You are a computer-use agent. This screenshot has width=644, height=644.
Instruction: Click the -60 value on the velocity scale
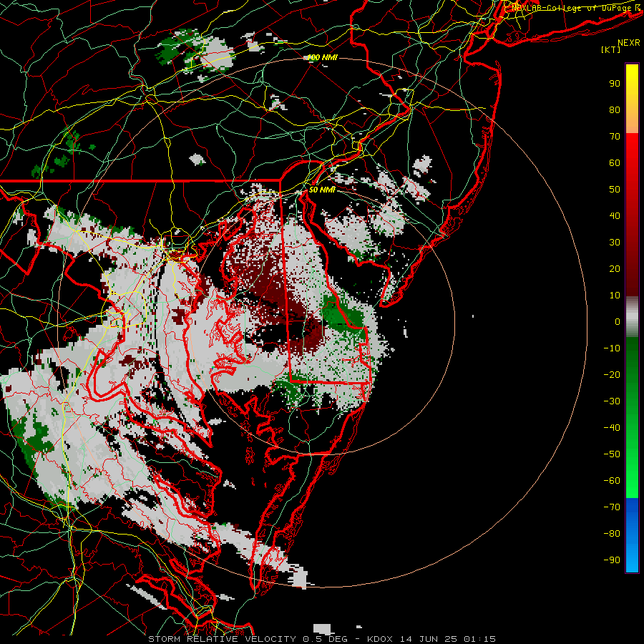point(612,481)
